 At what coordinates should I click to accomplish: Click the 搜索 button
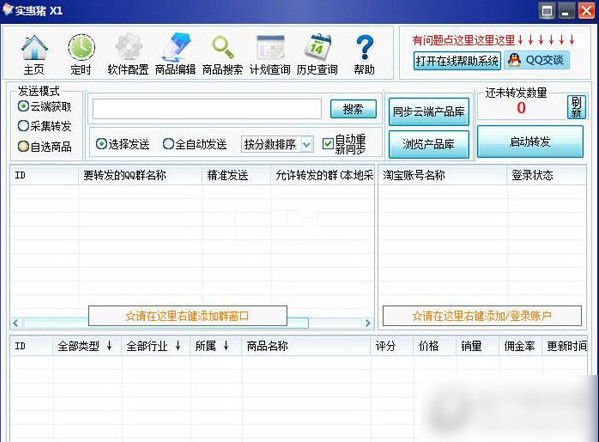tap(353, 109)
